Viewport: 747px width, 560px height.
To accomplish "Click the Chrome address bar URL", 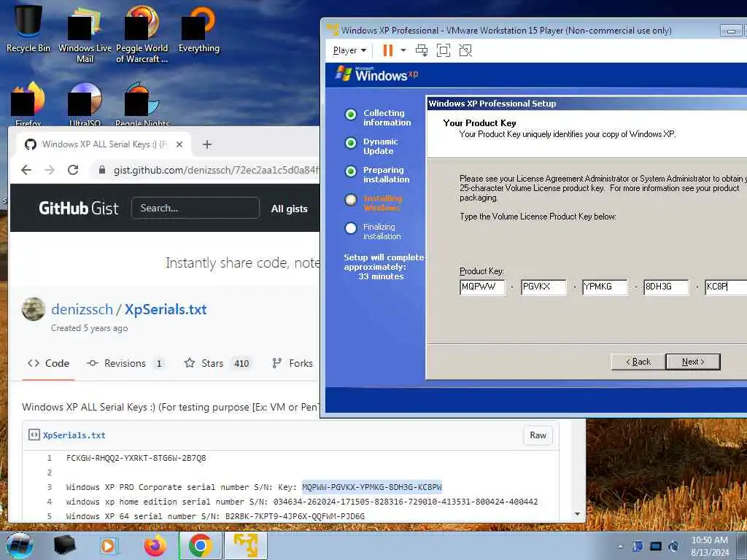I will pos(216,170).
